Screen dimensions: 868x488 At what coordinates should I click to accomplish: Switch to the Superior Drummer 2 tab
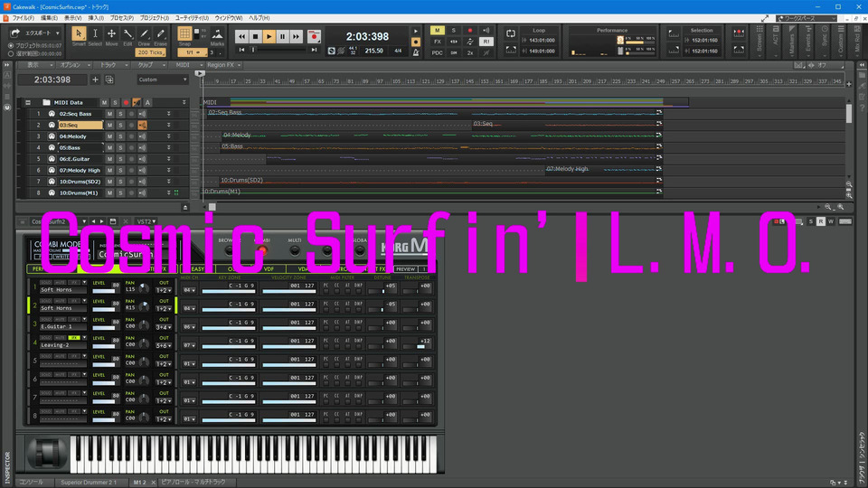[89, 483]
